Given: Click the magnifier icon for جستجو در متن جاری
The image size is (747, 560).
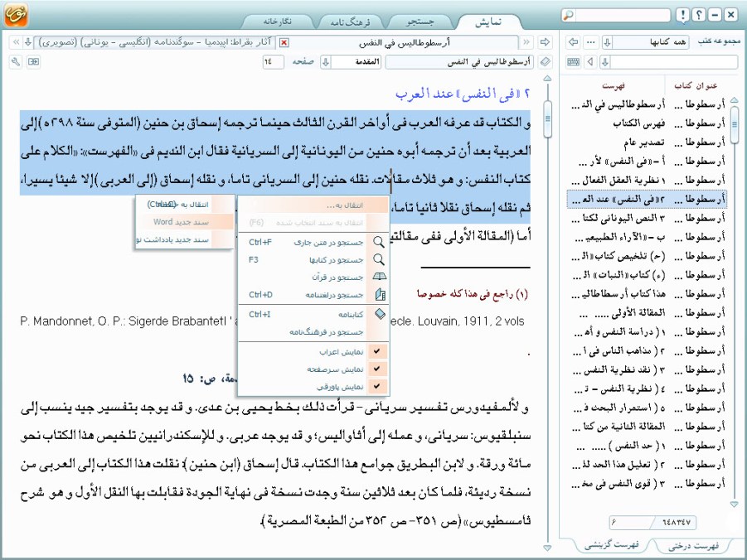Looking at the screenshot, I should click(379, 242).
